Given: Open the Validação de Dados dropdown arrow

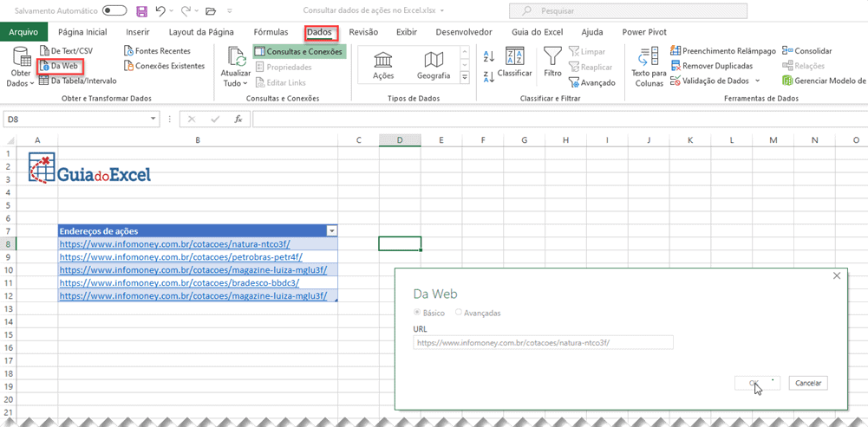Looking at the screenshot, I should [757, 81].
